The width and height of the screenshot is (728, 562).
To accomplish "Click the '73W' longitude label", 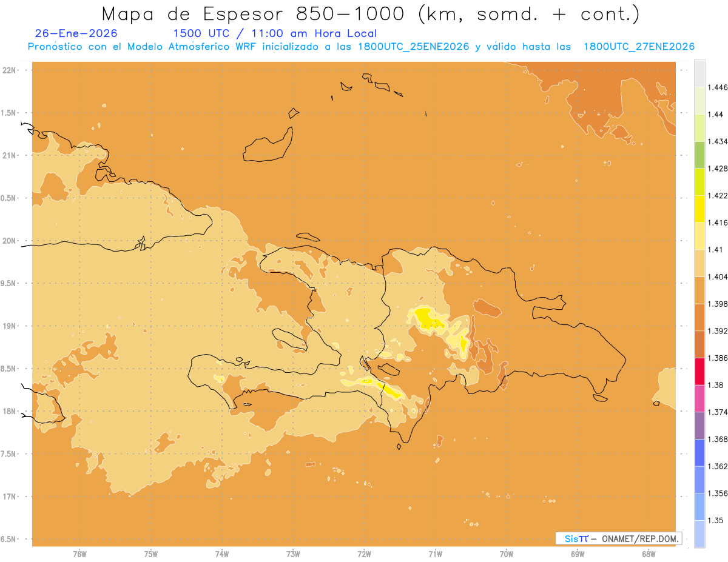I will 293,554.
